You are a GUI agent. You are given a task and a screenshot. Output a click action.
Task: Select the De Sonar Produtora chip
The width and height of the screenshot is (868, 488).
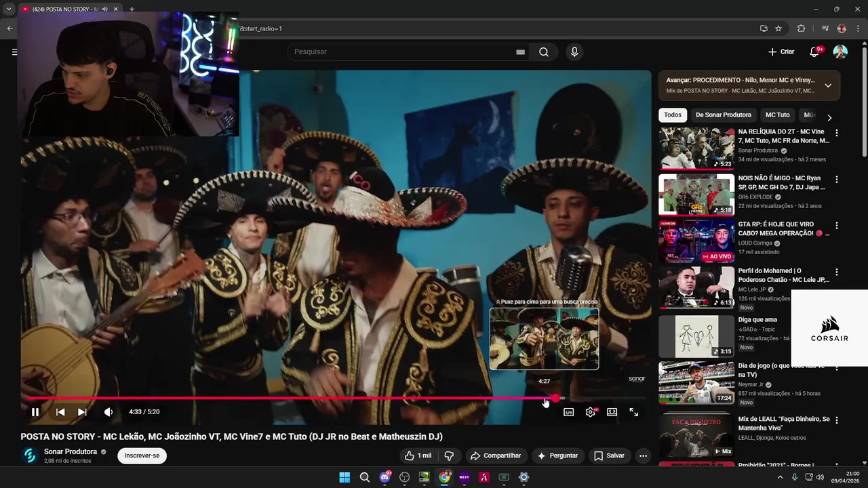[x=724, y=115]
